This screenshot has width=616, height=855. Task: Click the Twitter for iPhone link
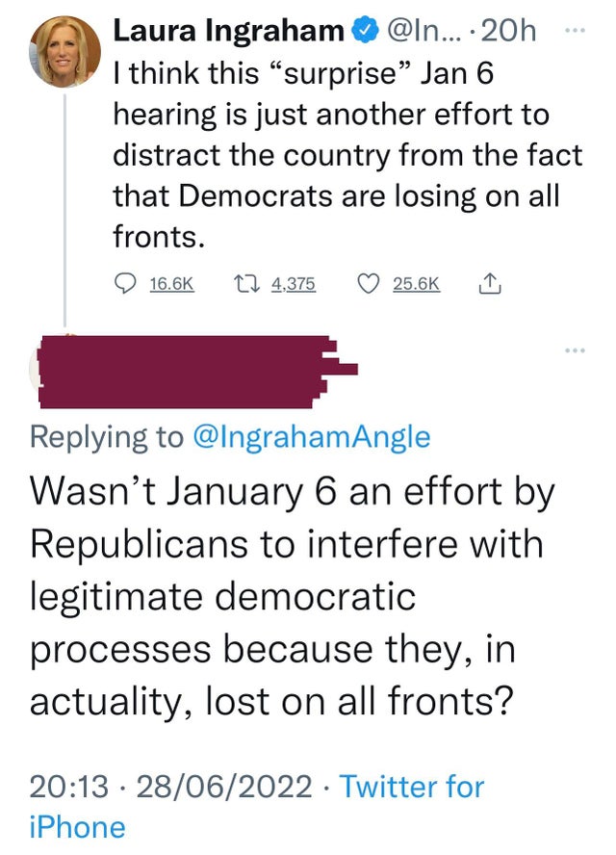coord(256,807)
